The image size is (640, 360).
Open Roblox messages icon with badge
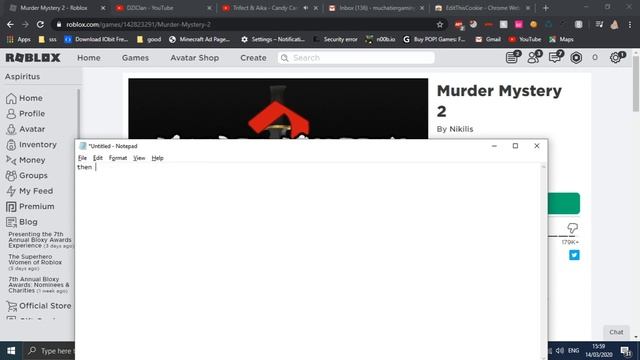coord(555,58)
